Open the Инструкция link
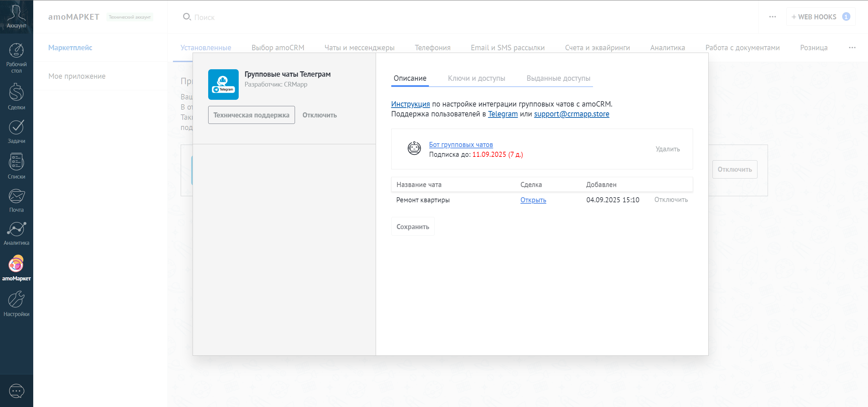The height and width of the screenshot is (407, 868). click(410, 104)
